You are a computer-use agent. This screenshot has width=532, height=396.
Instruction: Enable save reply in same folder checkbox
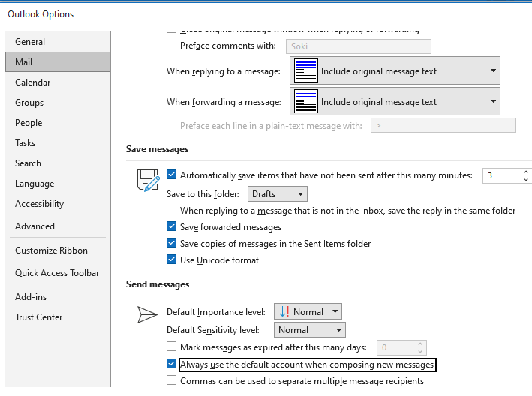click(x=171, y=210)
